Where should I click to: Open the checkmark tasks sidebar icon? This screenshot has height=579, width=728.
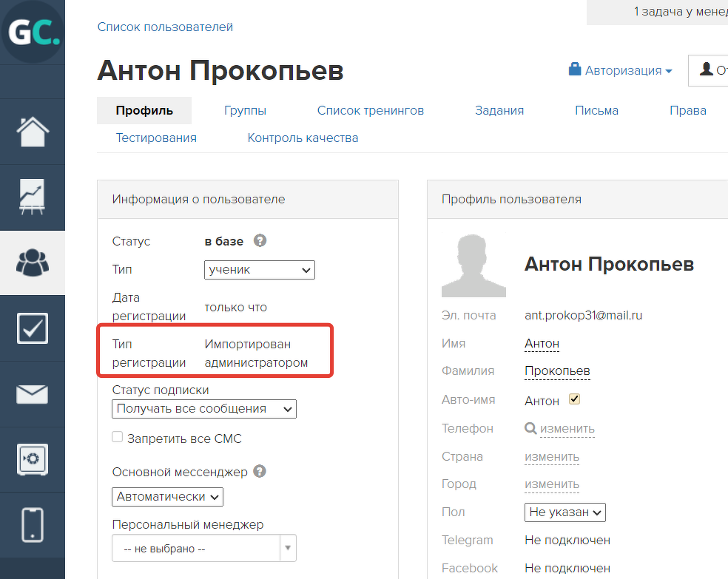33,328
